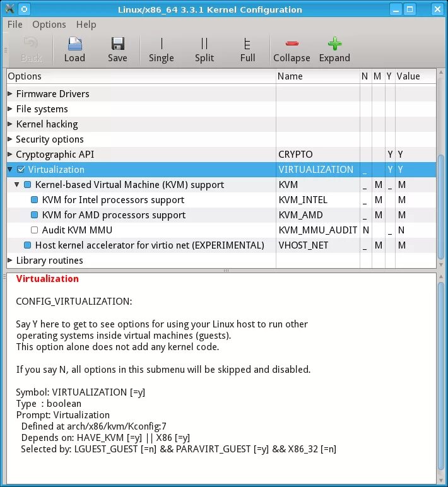This screenshot has width=448, height=487.
Task: Enable the Audit KVM MMU checkbox
Action: (x=35, y=230)
